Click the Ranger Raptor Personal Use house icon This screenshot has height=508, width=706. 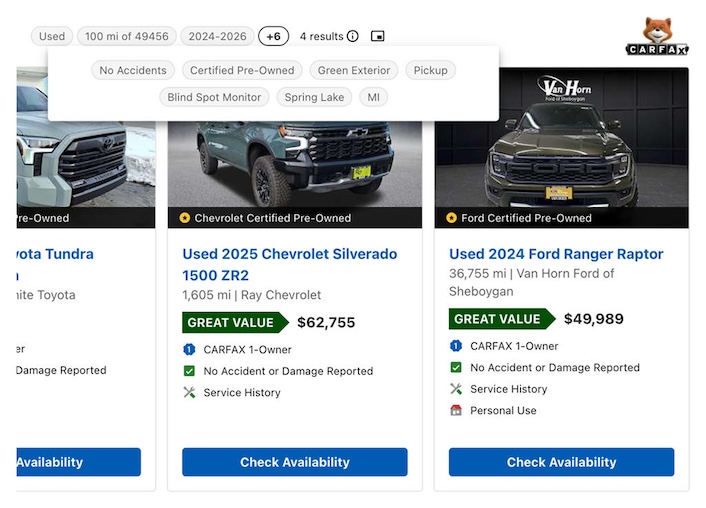(456, 410)
